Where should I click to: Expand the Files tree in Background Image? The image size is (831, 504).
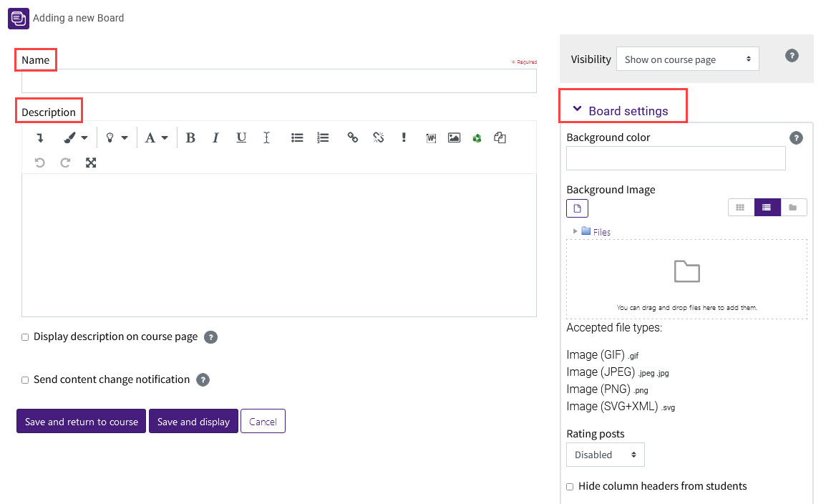tap(575, 231)
